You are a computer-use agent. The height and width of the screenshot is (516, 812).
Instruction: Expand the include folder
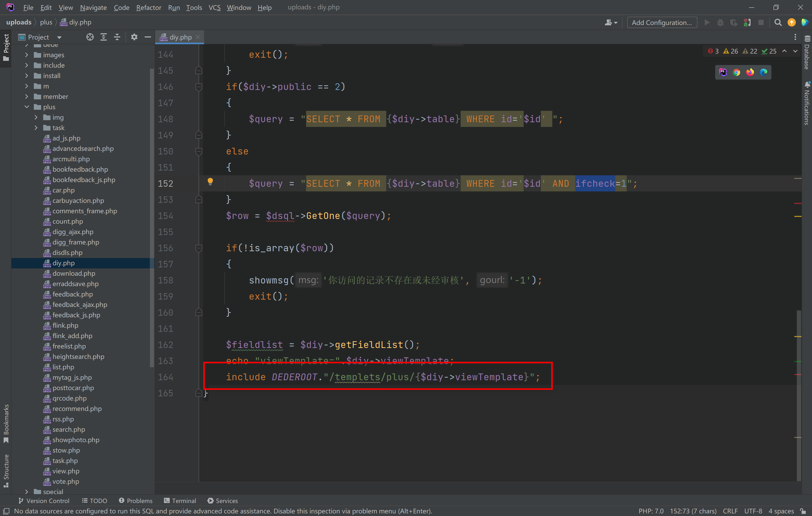pos(27,65)
